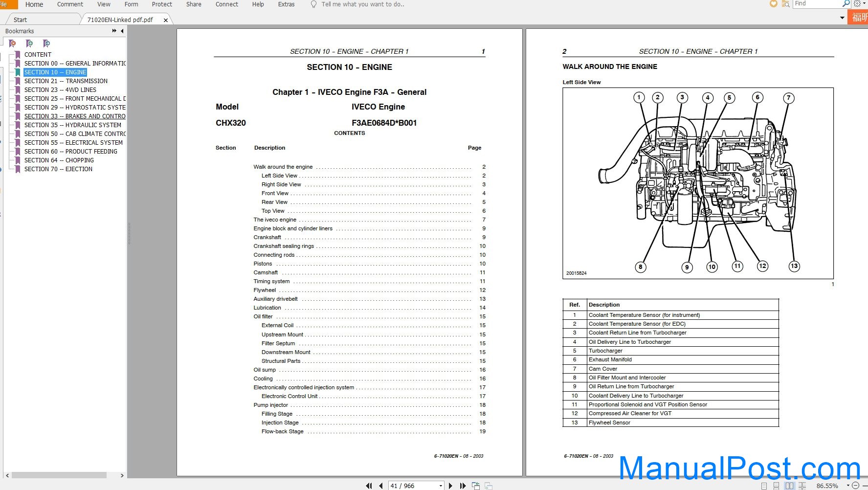868x490 pixels.
Task: Open SECTION 21 TRANSMISSION bookmark
Action: (66, 81)
